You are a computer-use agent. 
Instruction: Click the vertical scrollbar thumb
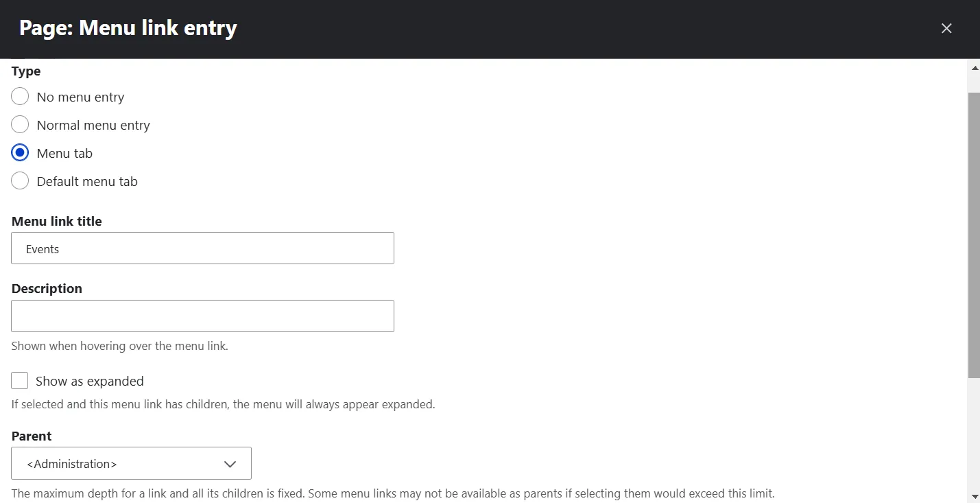pos(974,233)
